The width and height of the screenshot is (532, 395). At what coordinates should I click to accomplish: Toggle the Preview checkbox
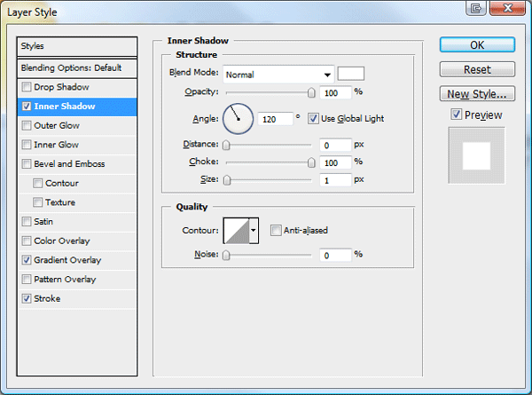[x=457, y=115]
